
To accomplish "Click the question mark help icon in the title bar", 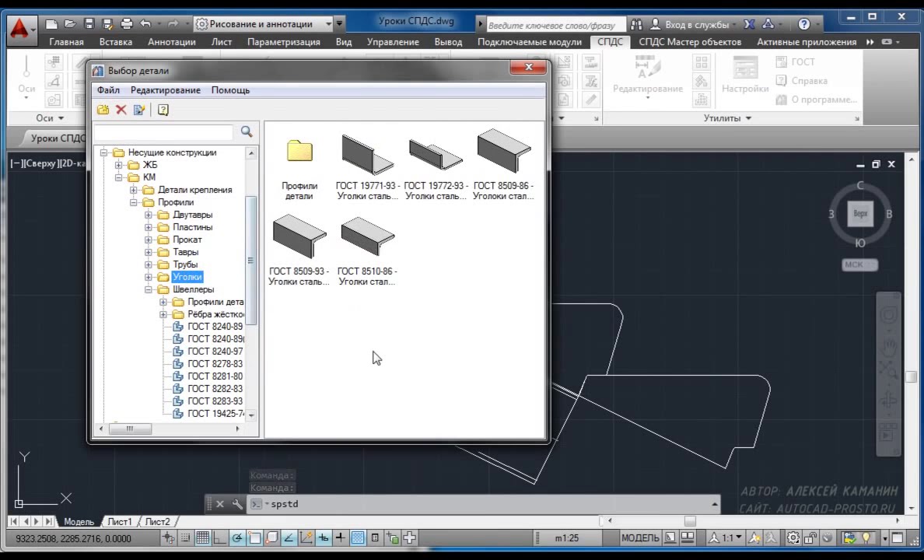I will (x=803, y=24).
